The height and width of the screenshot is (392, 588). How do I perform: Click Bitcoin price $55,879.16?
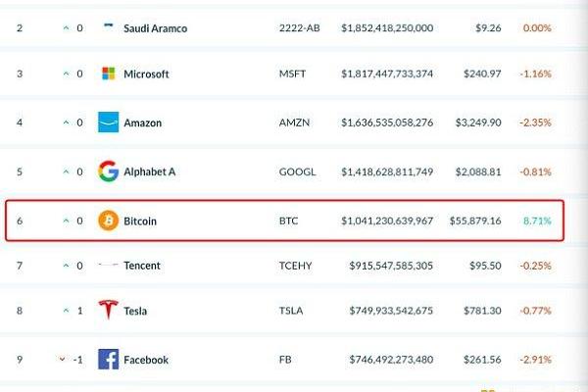(x=475, y=220)
